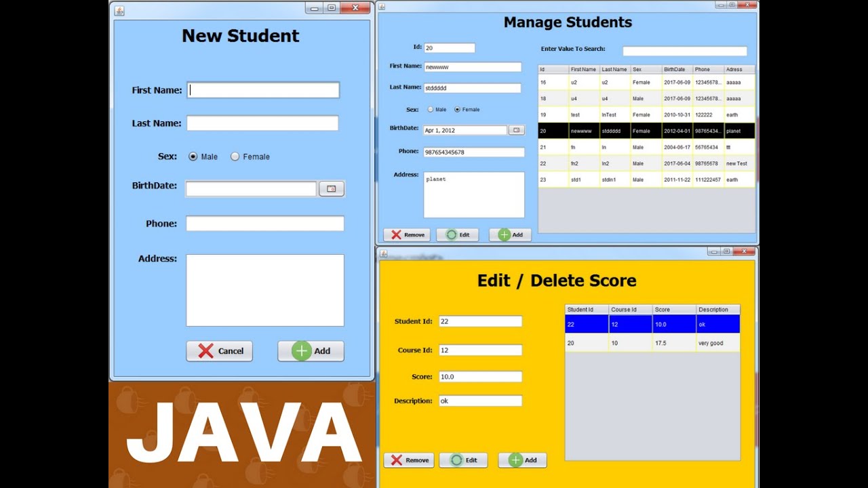Click 'very good' description cell
Image resolution: width=868 pixels, height=488 pixels.
pyautogui.click(x=718, y=343)
